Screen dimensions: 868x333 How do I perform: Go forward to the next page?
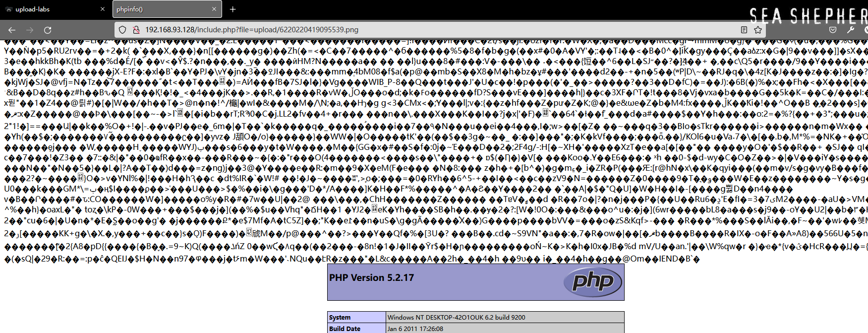pyautogui.click(x=30, y=30)
